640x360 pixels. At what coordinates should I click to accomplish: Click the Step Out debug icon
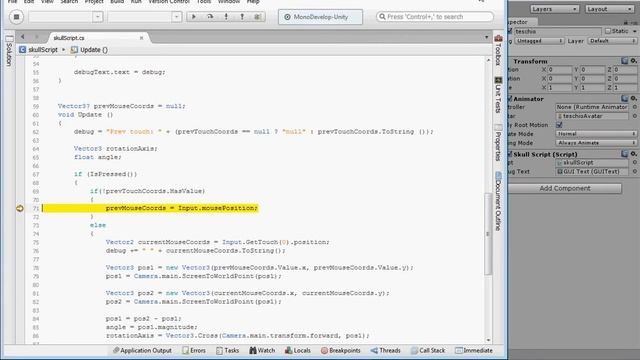click(x=242, y=17)
